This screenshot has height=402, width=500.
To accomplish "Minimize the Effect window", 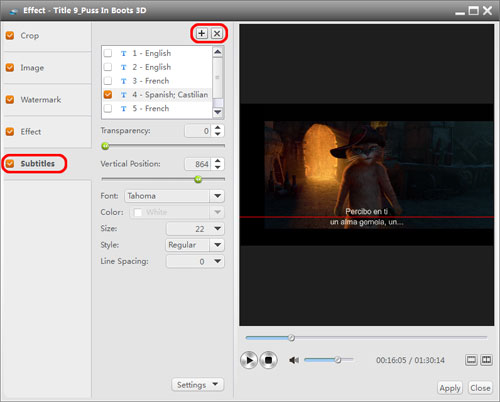I will (460, 13).
